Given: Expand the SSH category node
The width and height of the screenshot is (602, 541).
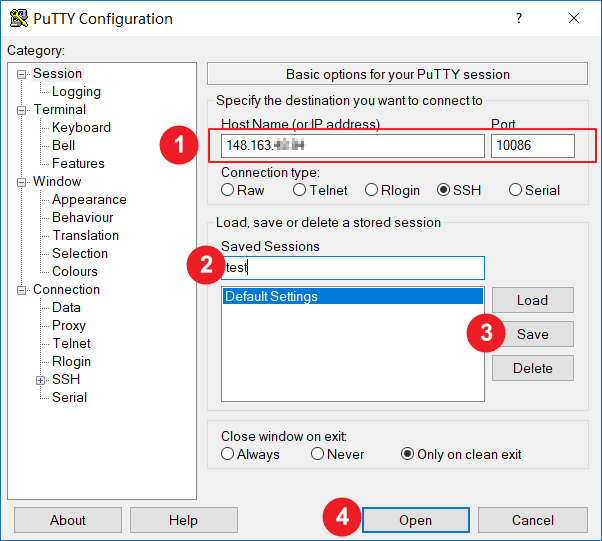Looking at the screenshot, I should point(41,380).
